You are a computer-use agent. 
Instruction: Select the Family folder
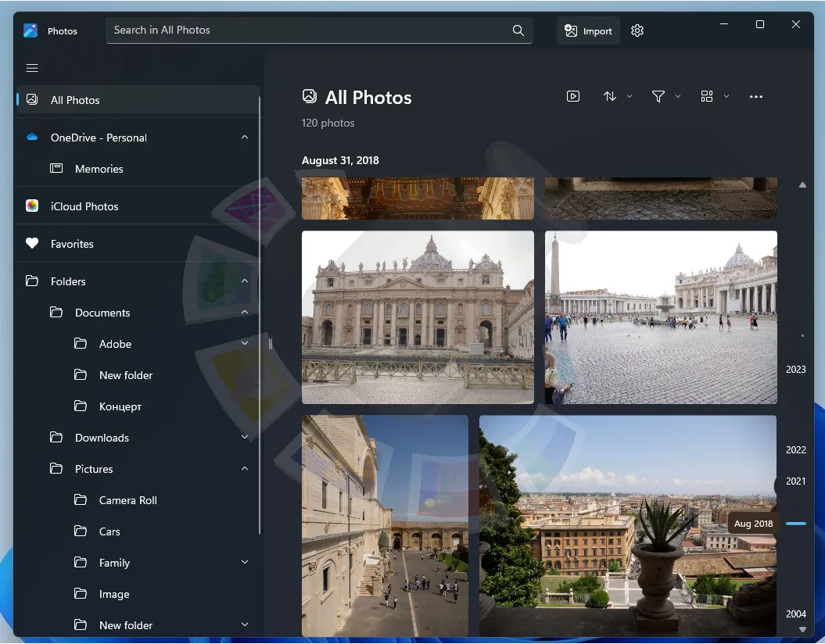point(138,563)
